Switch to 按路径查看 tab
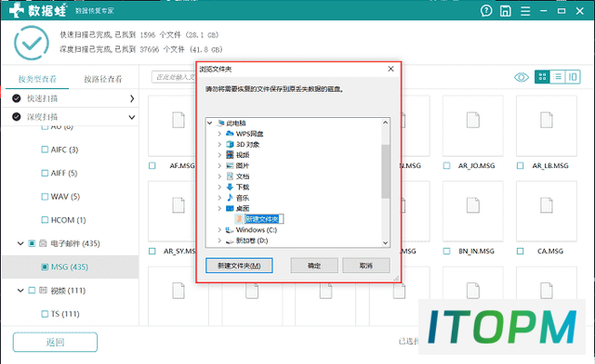595x364 pixels. point(103,79)
